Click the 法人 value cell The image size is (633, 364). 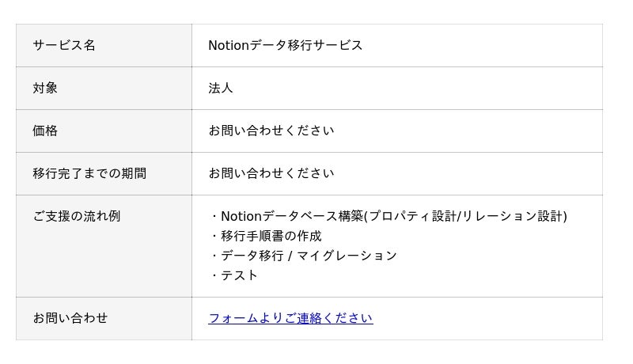click(x=221, y=88)
